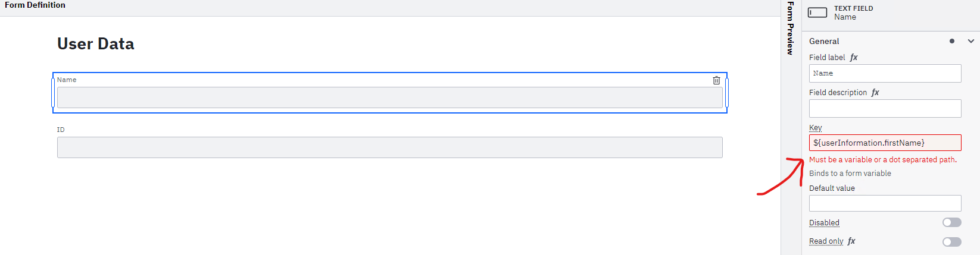Click the Default value input
The height and width of the screenshot is (255, 980).
point(885,203)
